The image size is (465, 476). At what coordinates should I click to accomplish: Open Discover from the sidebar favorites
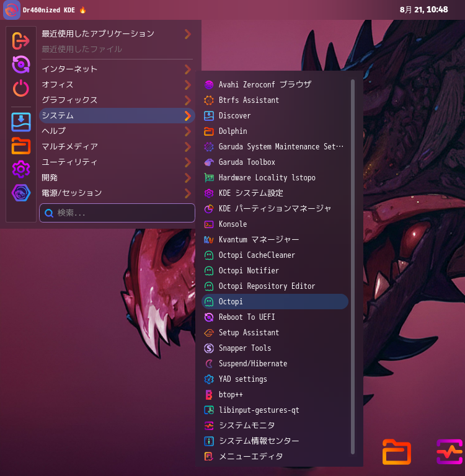point(20,122)
